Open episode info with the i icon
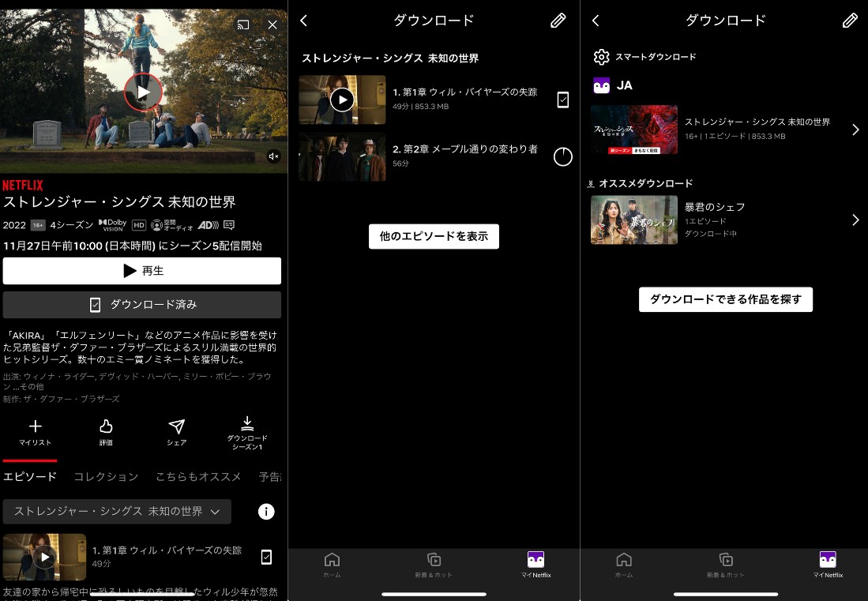Image resolution: width=868 pixels, height=601 pixels. tap(266, 512)
